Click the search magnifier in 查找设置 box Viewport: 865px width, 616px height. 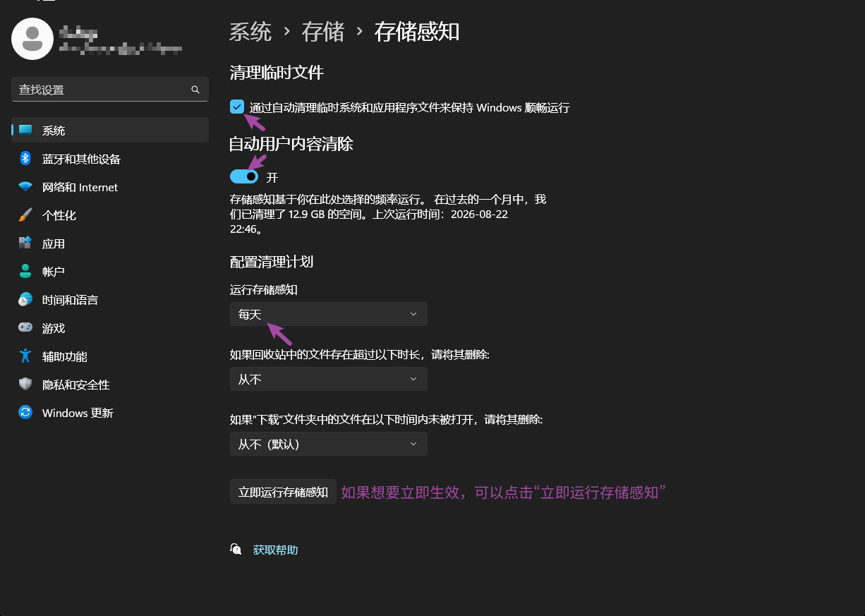click(x=195, y=90)
